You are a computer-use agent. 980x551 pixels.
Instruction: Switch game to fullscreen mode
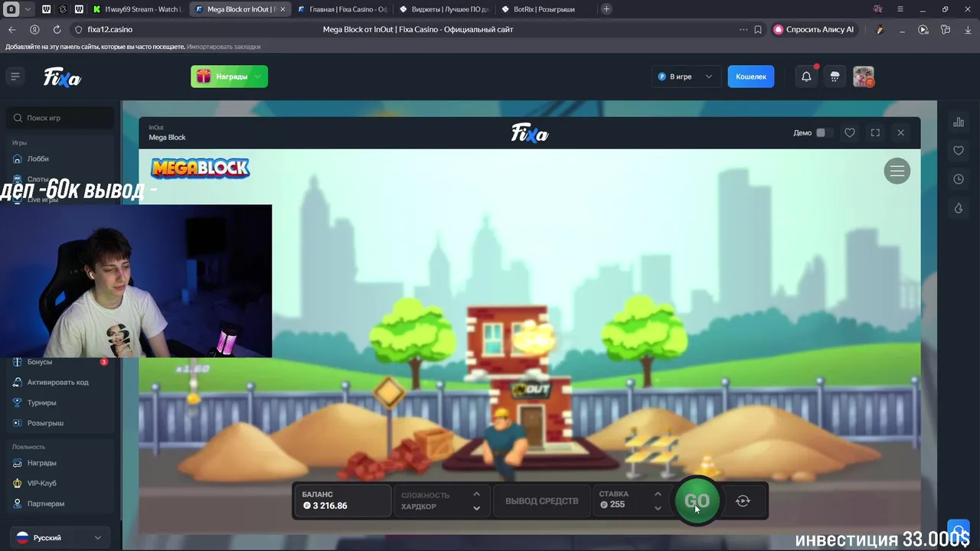875,132
